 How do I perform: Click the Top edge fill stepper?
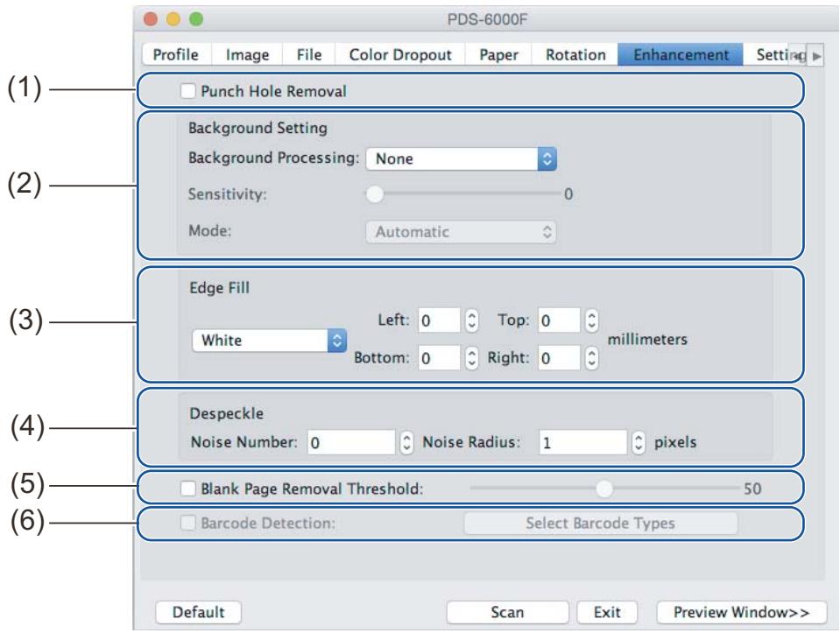pyautogui.click(x=591, y=320)
